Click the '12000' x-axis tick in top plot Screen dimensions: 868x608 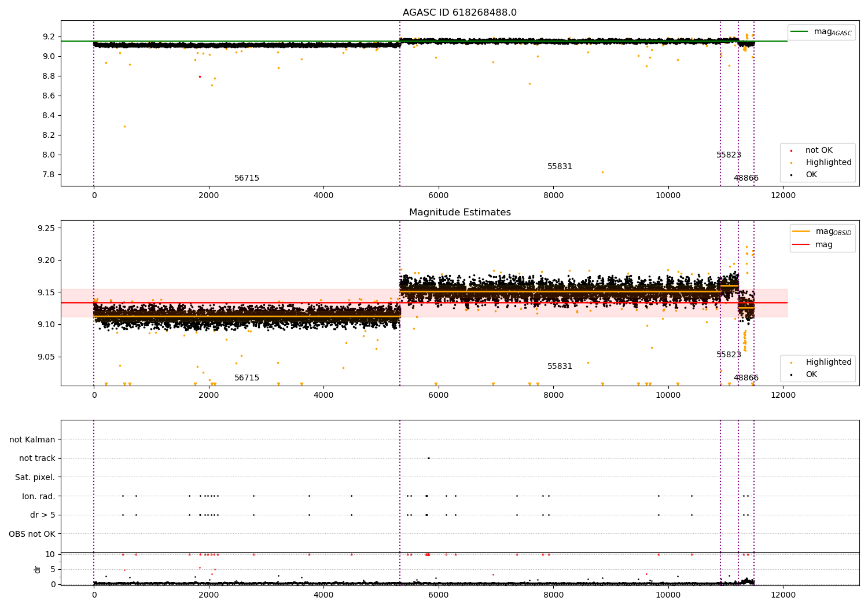tap(783, 195)
